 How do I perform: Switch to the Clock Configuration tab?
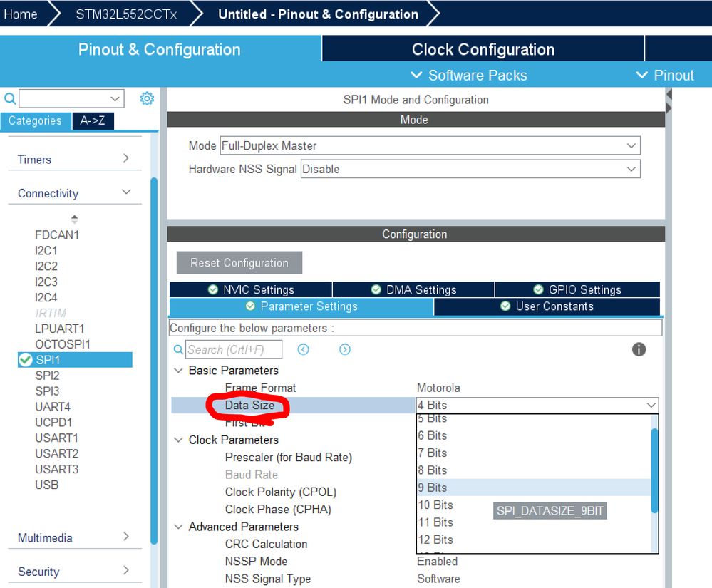coord(483,49)
